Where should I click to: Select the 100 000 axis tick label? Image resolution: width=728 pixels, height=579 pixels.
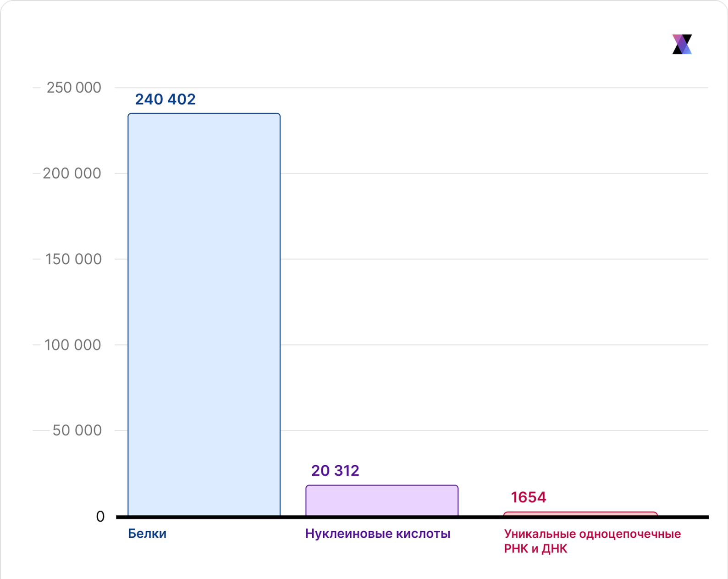(72, 345)
